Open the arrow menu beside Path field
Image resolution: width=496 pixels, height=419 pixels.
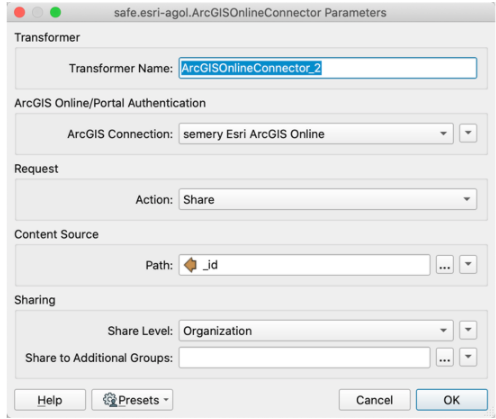point(468,265)
